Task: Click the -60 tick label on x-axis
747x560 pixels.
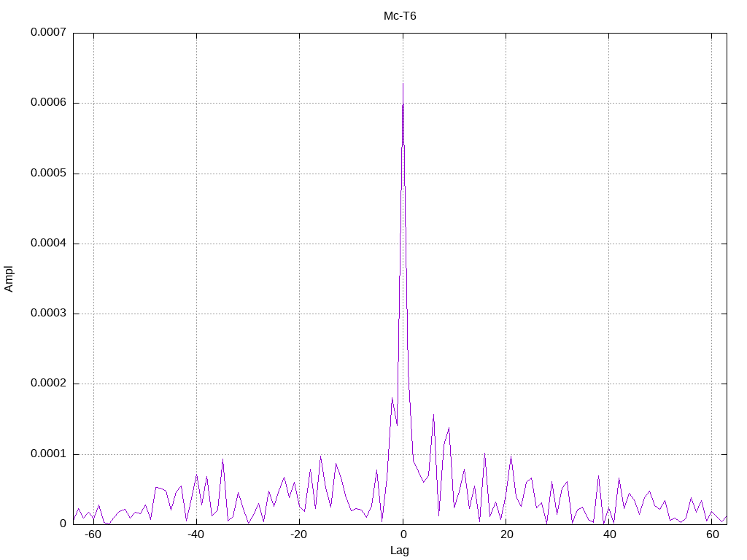Action: (93, 534)
